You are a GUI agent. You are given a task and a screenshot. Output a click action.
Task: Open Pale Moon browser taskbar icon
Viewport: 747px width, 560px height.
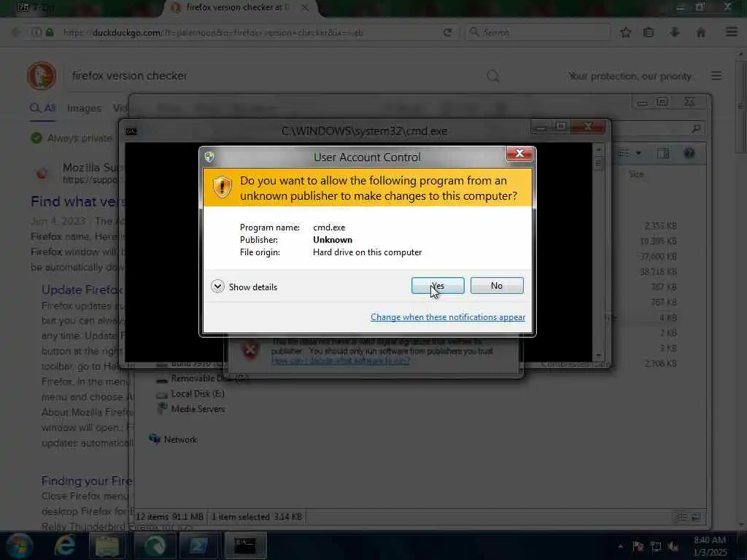click(155, 545)
